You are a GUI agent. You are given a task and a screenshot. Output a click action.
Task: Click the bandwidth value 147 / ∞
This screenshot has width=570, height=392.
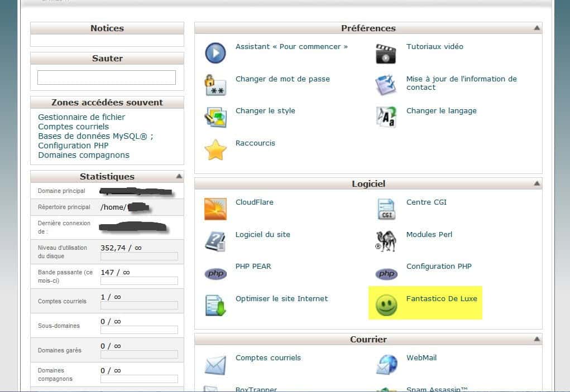point(115,272)
